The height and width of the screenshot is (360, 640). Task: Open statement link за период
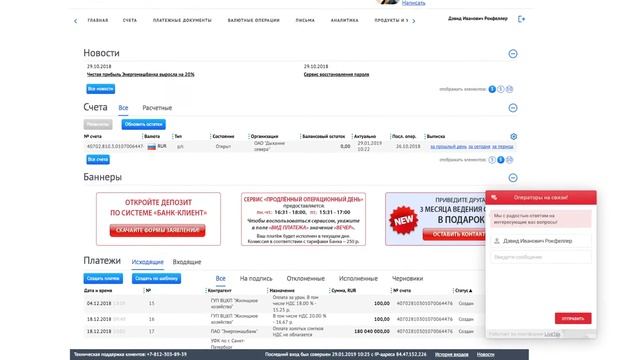[502, 146]
